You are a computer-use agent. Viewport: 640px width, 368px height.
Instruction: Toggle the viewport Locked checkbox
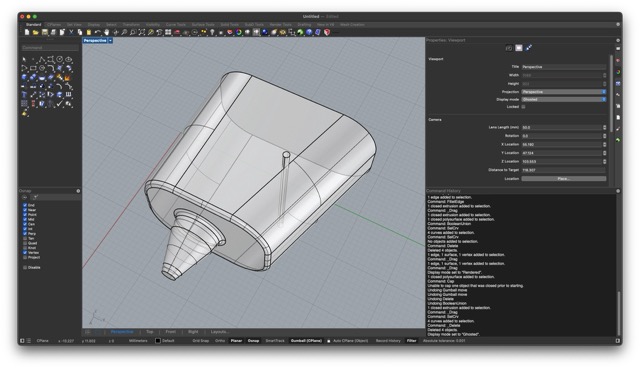(523, 107)
